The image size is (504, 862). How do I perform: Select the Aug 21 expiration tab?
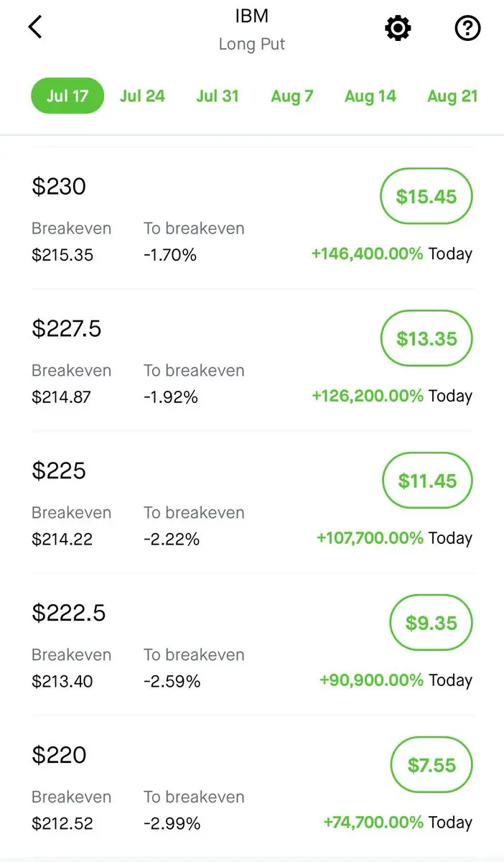pos(452,96)
